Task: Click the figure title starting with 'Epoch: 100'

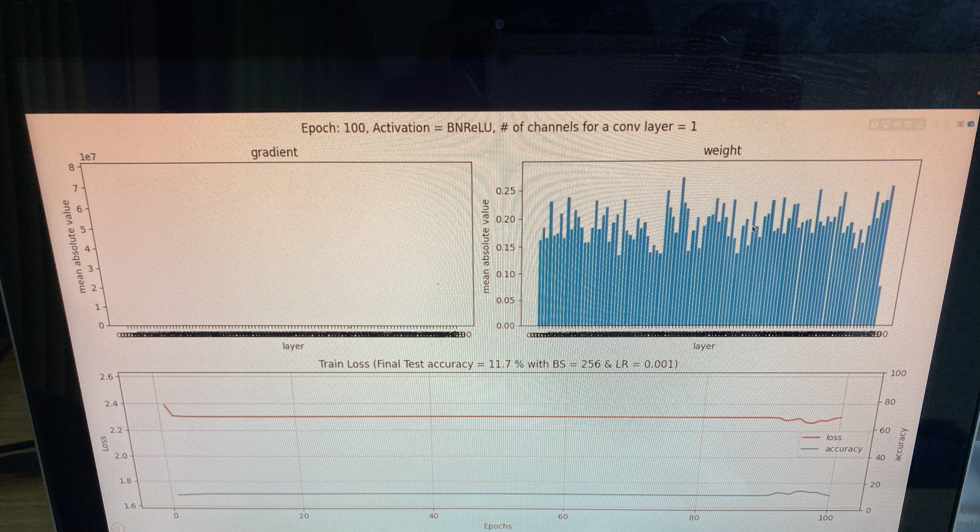Action: 499,127
